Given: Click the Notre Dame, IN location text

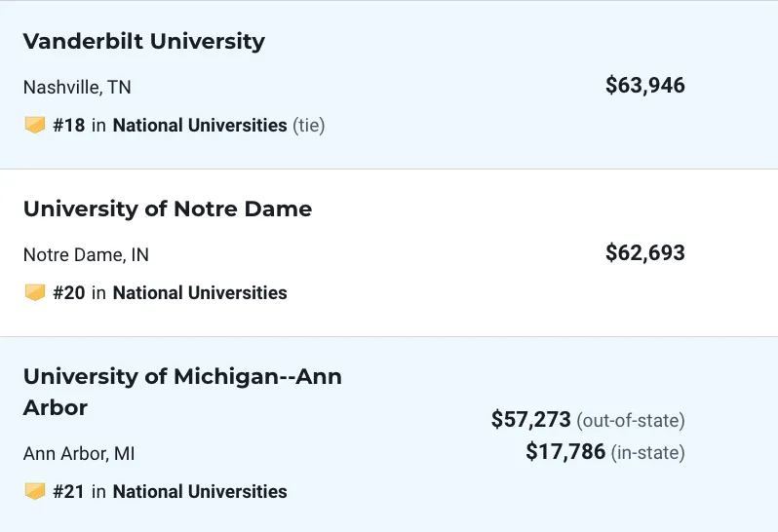Looking at the screenshot, I should tap(86, 255).
